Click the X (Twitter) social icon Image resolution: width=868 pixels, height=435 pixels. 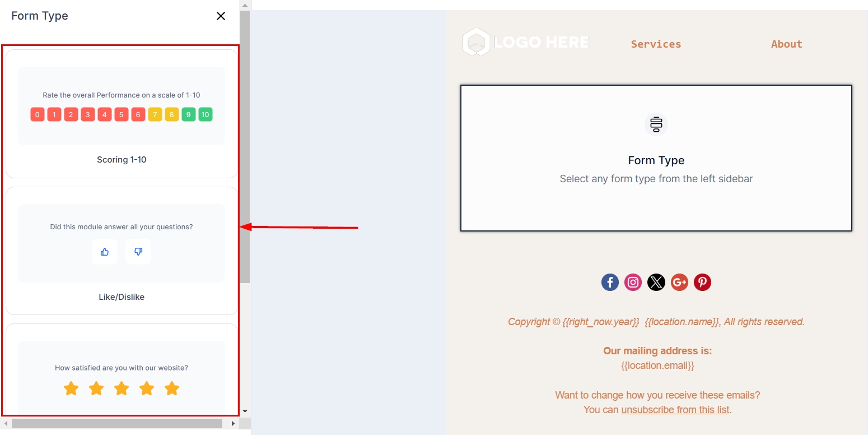[656, 282]
